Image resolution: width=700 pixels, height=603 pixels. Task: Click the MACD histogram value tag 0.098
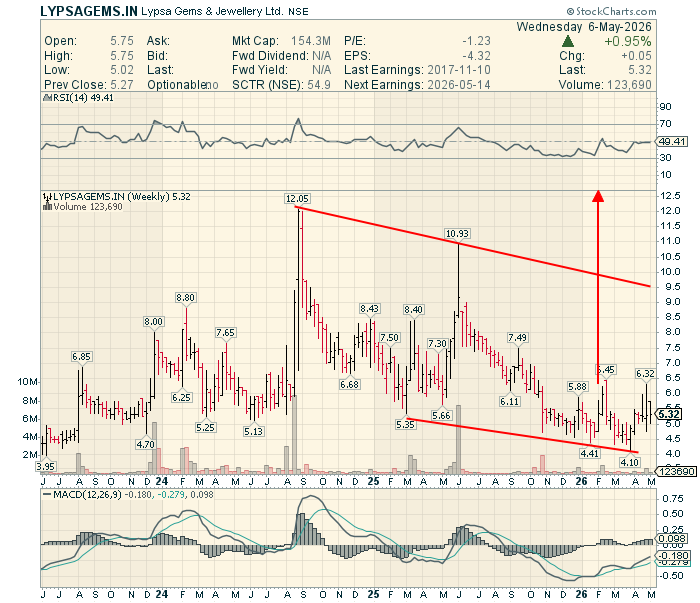tap(672, 539)
